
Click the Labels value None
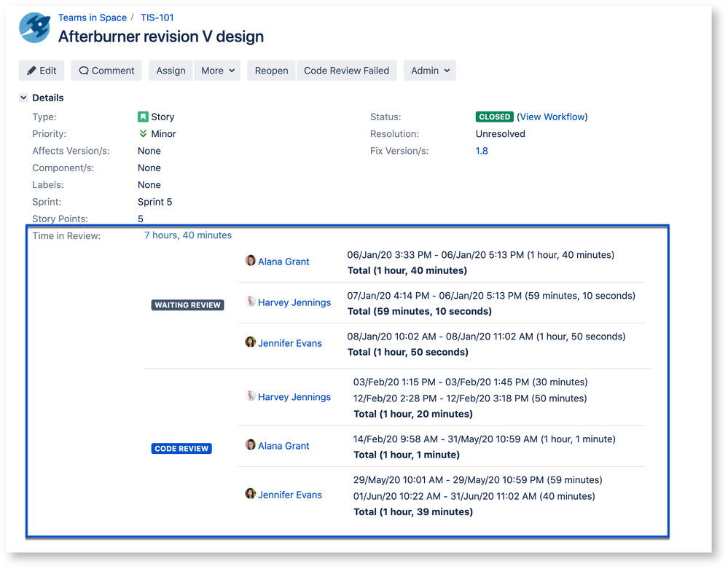[149, 185]
